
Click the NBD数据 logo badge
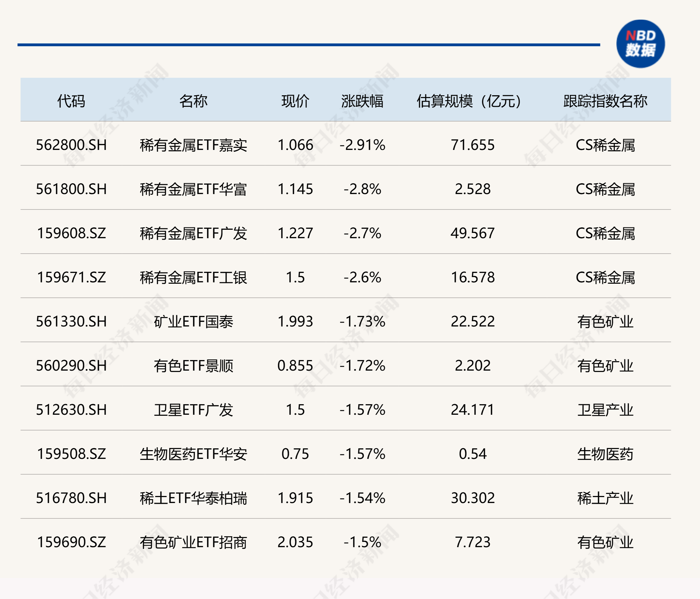pyautogui.click(x=640, y=44)
